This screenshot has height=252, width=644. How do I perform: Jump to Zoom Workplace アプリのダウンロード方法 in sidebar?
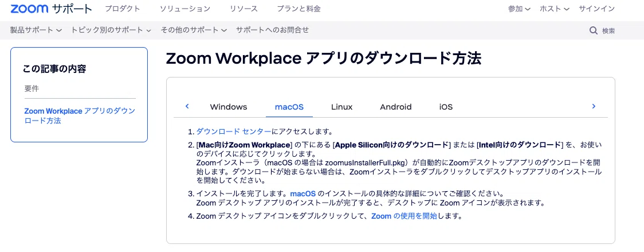tap(80, 116)
